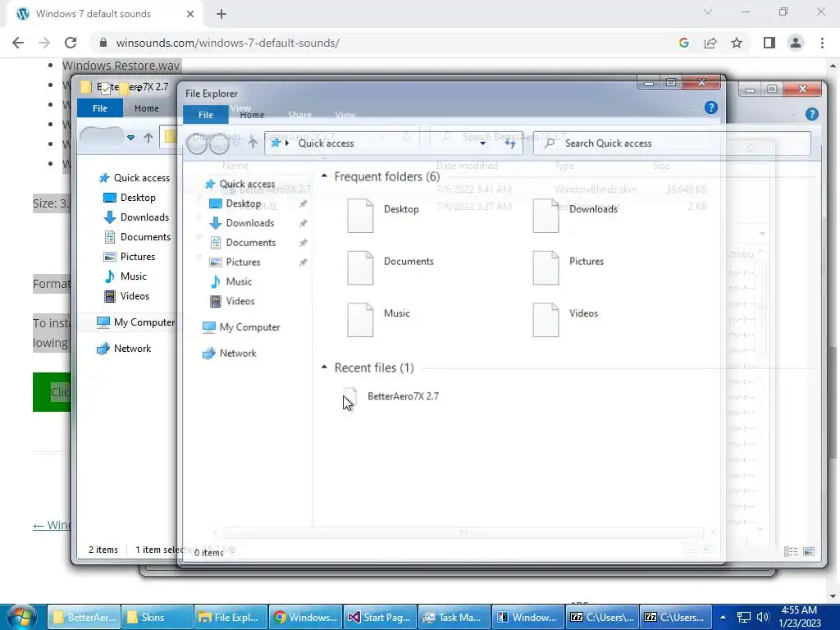Screen dimensions: 840x630
Task: Click the Windows Start orb
Action: (21, 617)
